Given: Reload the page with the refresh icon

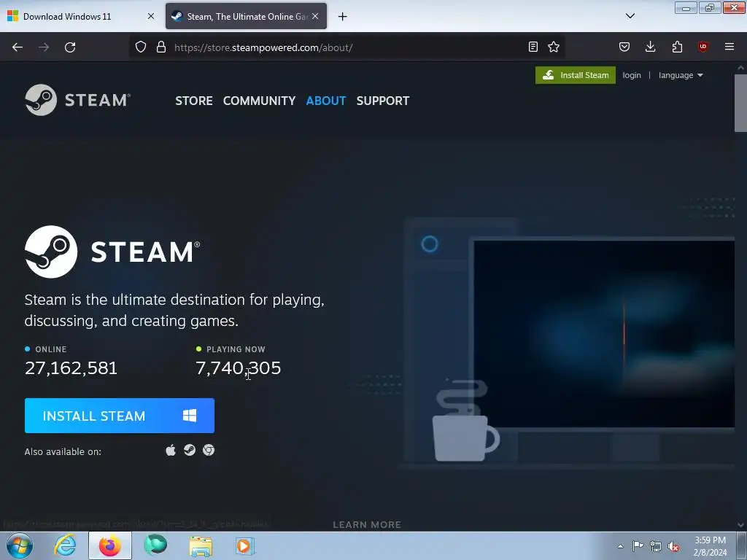Looking at the screenshot, I should (x=70, y=47).
